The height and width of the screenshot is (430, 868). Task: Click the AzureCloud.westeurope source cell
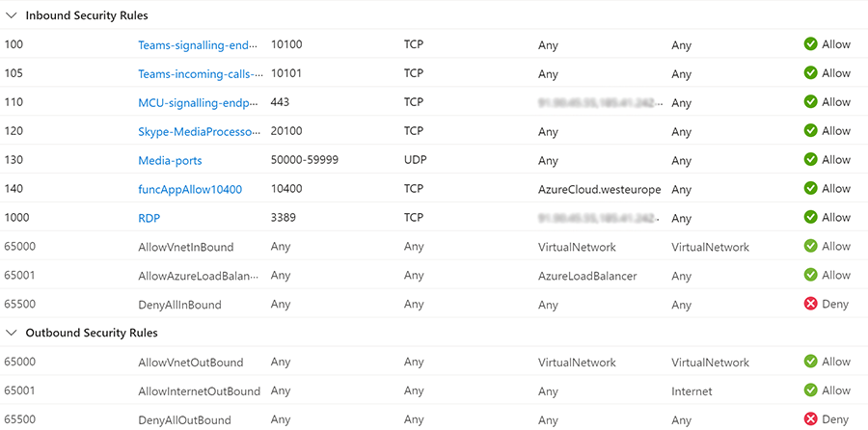tap(599, 189)
